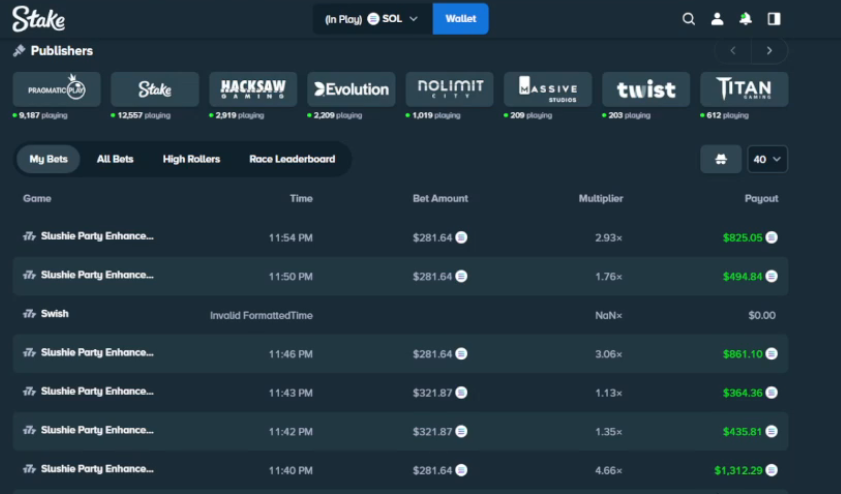Open the Hacksaw Gaming publisher card
Viewport: 841px width, 494px height.
click(253, 89)
